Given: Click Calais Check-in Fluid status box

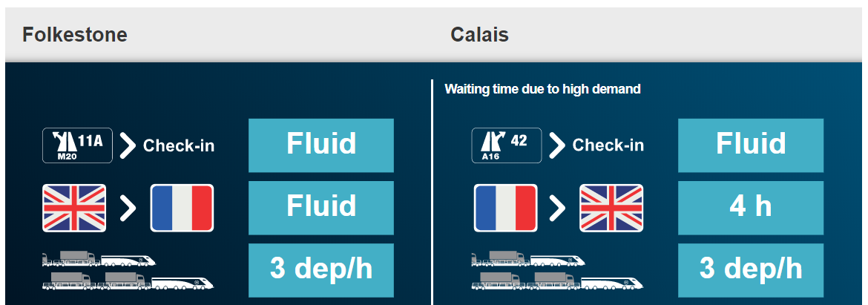Looking at the screenshot, I should pos(750,145).
